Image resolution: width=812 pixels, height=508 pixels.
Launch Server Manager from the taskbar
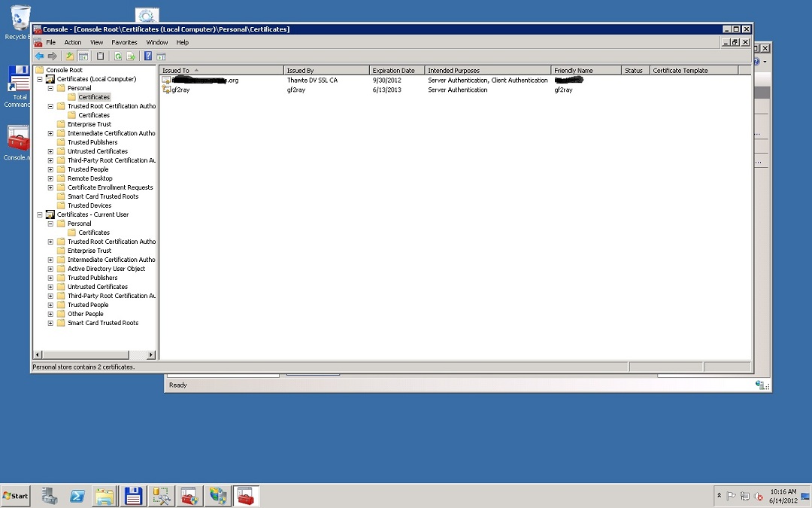[x=50, y=495]
